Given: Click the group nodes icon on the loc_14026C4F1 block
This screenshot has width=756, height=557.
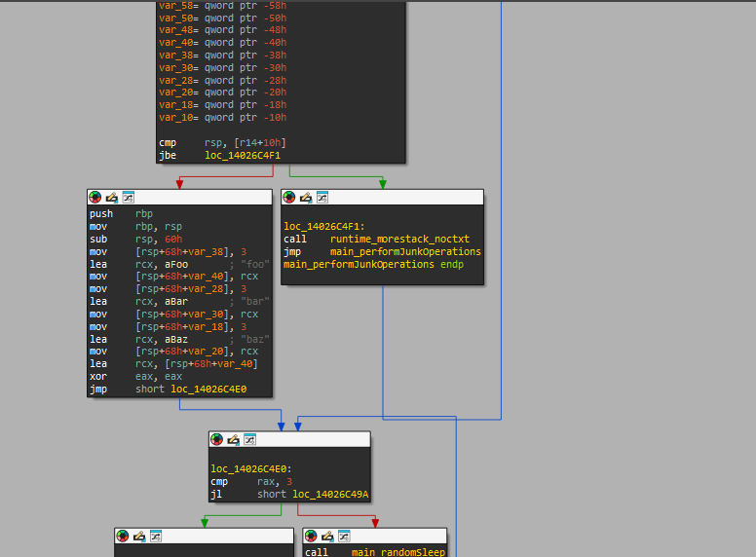Looking at the screenshot, I should [322, 197].
